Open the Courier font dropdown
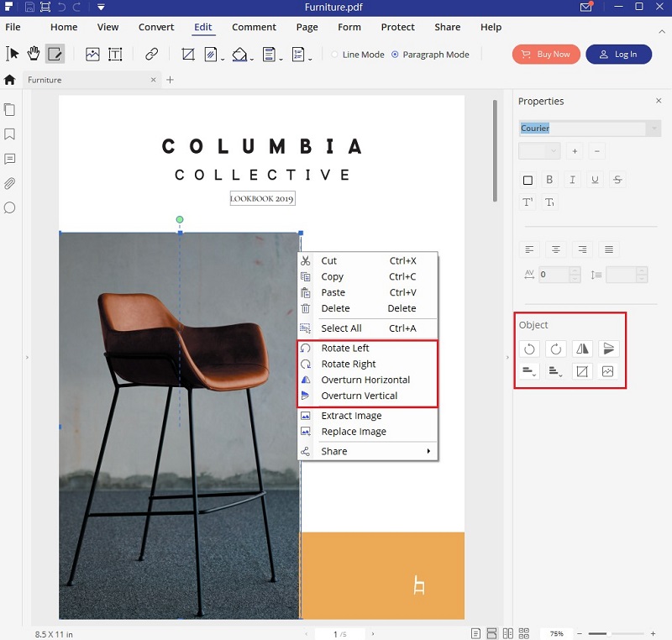 [x=654, y=128]
